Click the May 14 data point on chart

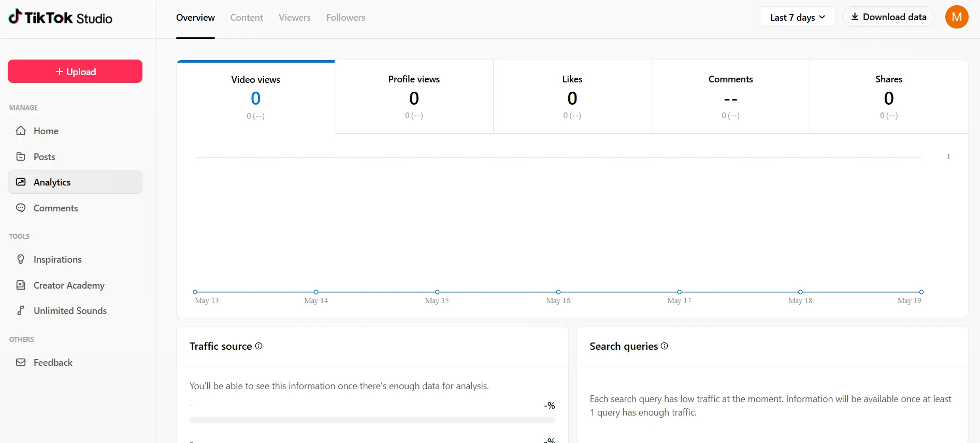316,292
